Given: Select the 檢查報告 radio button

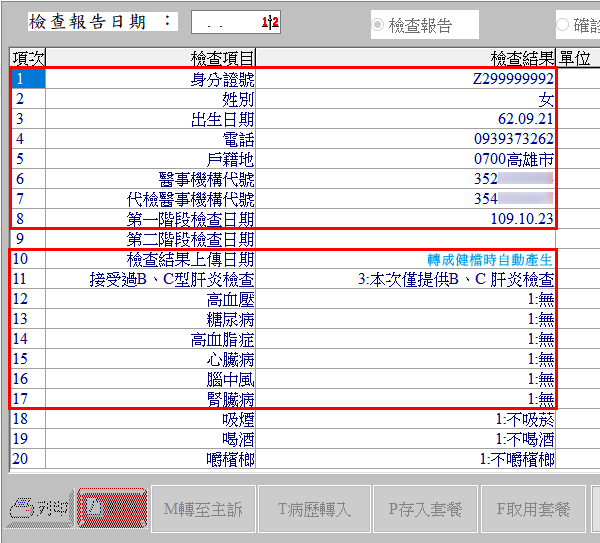Looking at the screenshot, I should 379,24.
